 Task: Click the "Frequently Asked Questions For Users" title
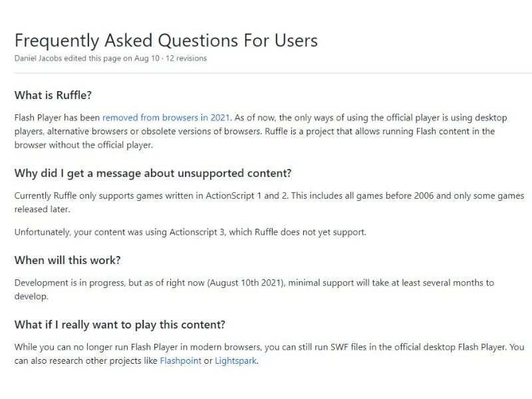point(166,41)
